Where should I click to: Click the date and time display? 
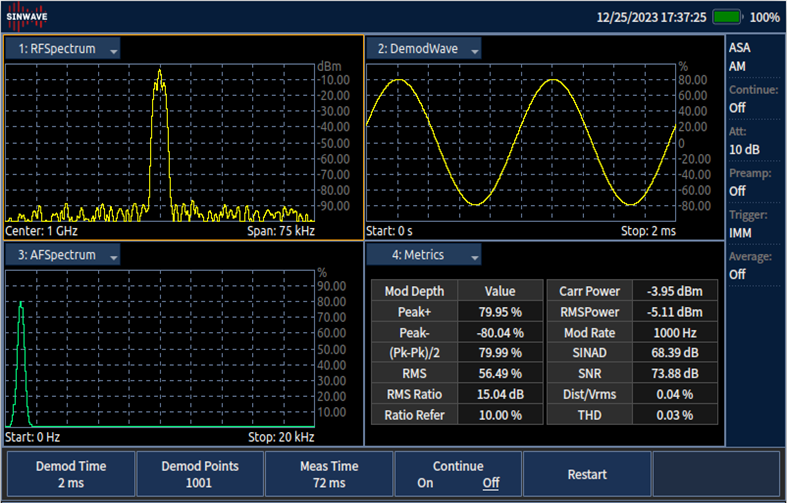coord(651,17)
